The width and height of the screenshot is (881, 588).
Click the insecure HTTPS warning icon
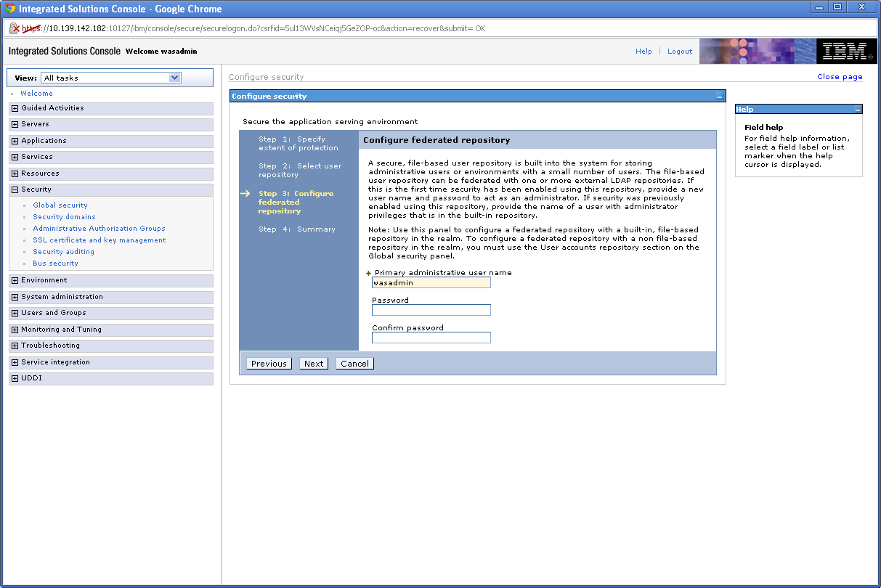(x=14, y=28)
